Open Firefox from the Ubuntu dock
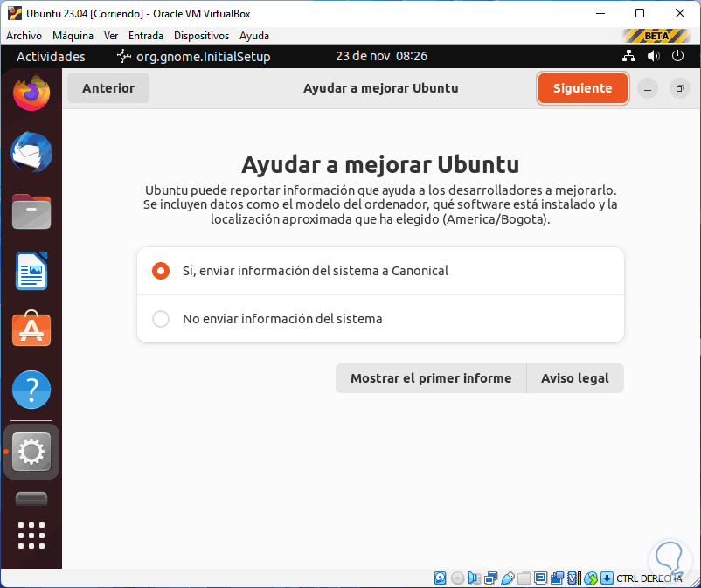The height and width of the screenshot is (588, 701). pyautogui.click(x=31, y=93)
